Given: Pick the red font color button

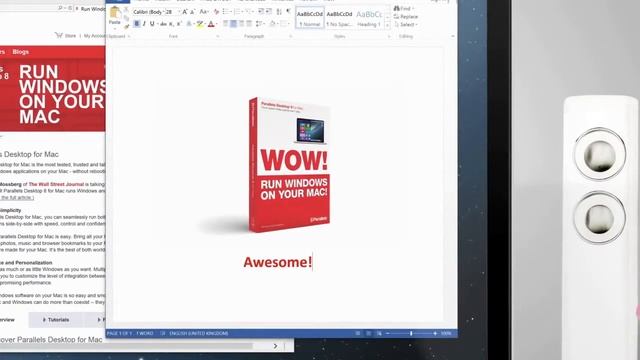Looking at the screenshot, I should coord(211,23).
